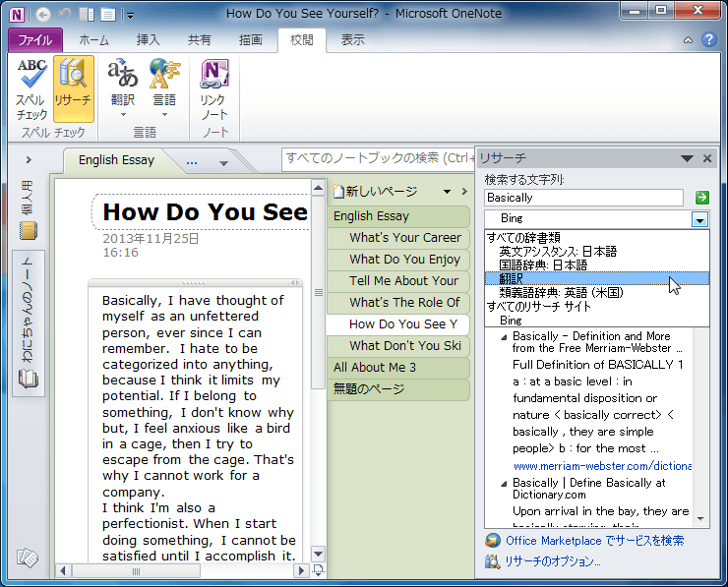Choose 翻訳 in the service list

click(597, 278)
